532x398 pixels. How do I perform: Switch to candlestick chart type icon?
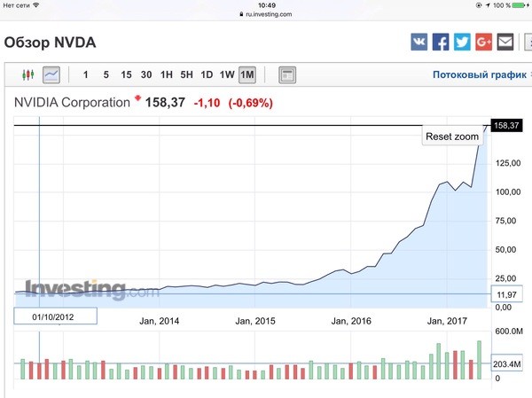pyautogui.click(x=28, y=74)
